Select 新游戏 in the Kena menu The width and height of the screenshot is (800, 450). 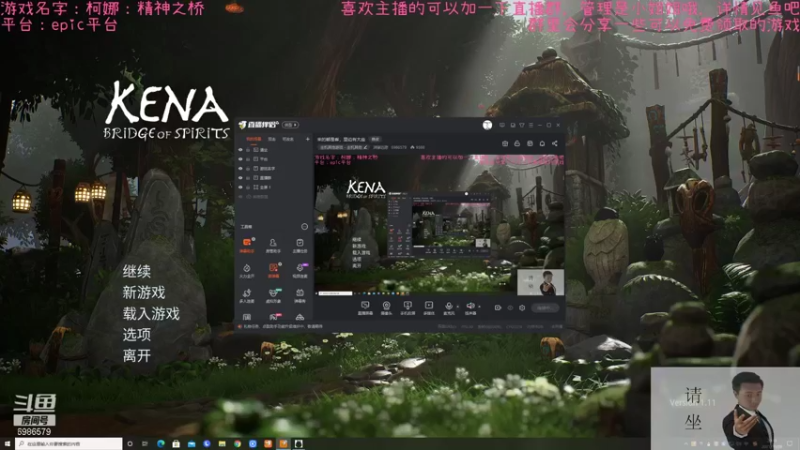coord(144,292)
